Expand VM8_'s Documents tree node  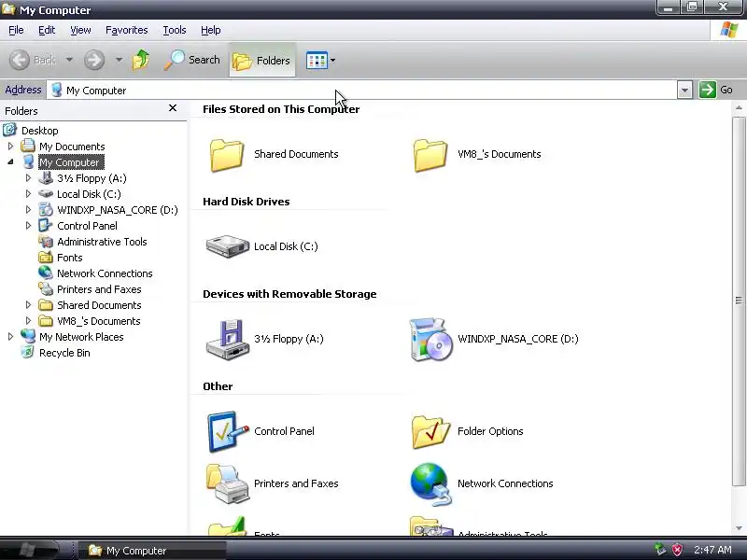point(28,321)
